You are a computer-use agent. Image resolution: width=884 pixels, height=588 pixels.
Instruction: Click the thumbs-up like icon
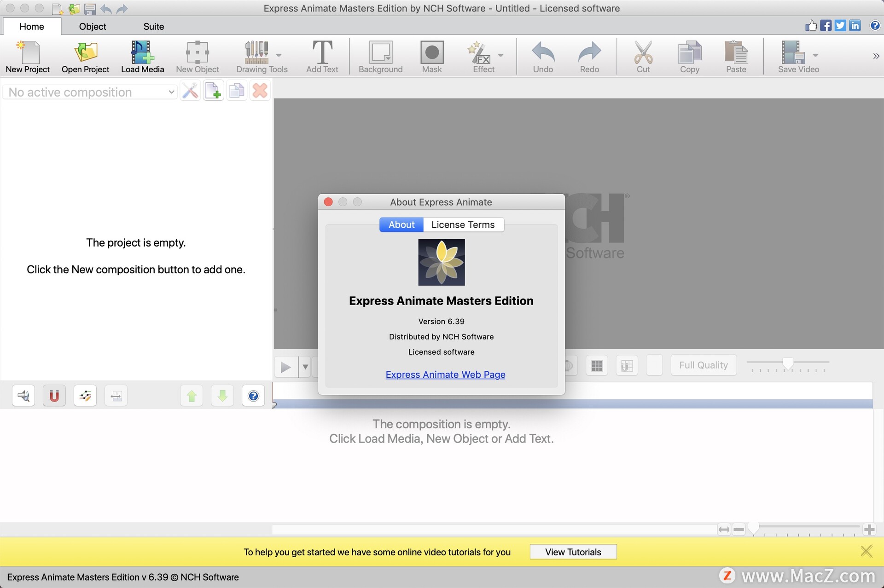pos(811,25)
